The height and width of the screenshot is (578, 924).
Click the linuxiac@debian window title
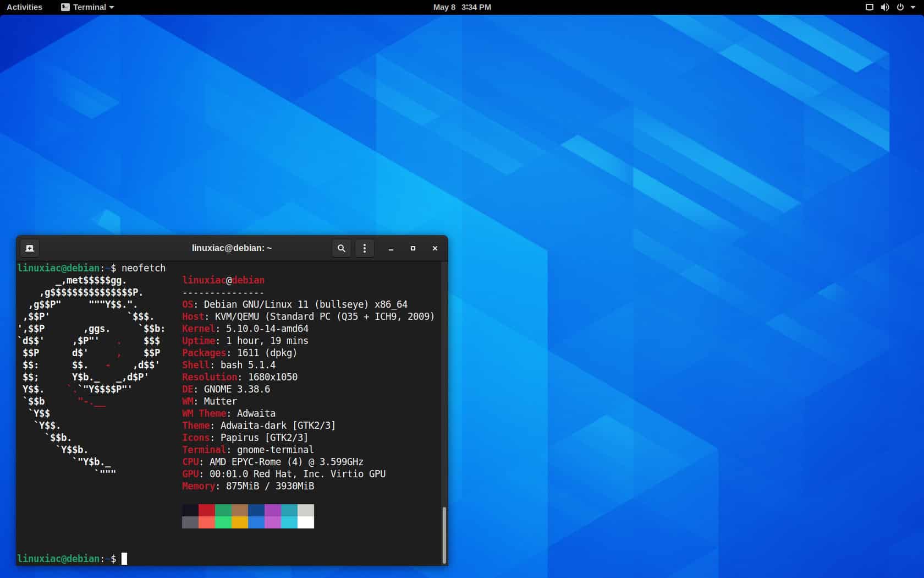pyautogui.click(x=230, y=248)
